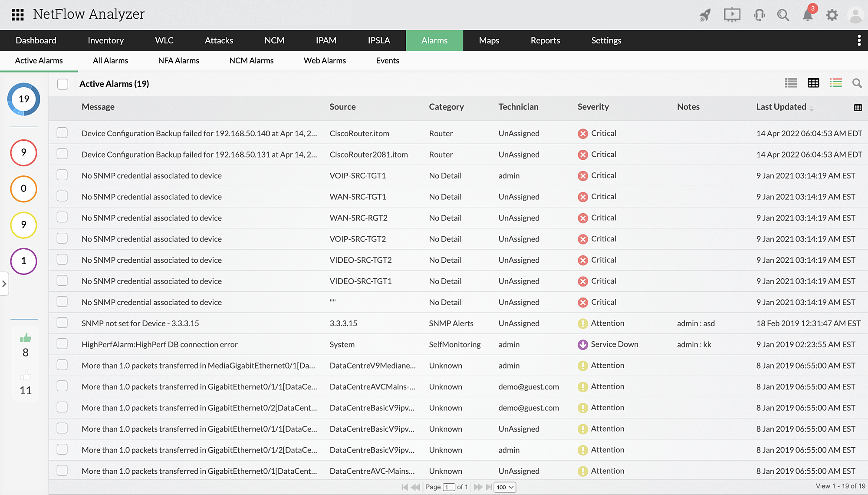Image resolution: width=868 pixels, height=495 pixels.
Task: Select the grid table view icon
Action: [x=813, y=83]
